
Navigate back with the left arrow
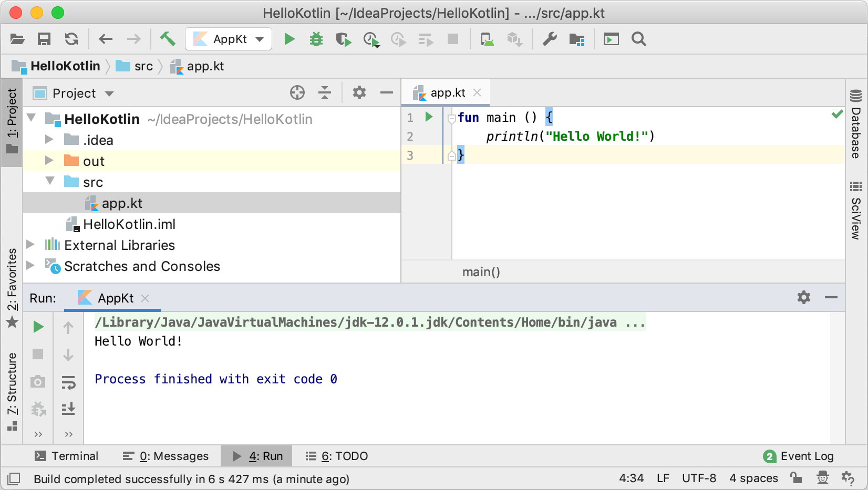[106, 39]
